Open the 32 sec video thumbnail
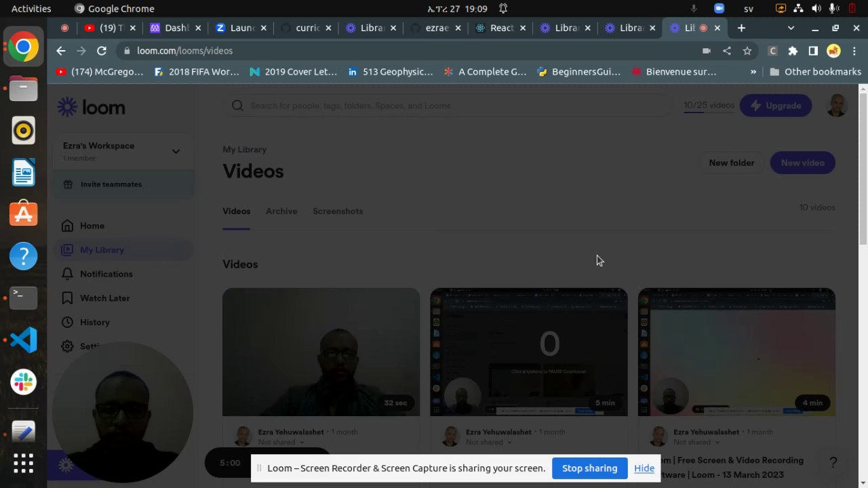Image resolution: width=868 pixels, height=488 pixels. pos(321,352)
